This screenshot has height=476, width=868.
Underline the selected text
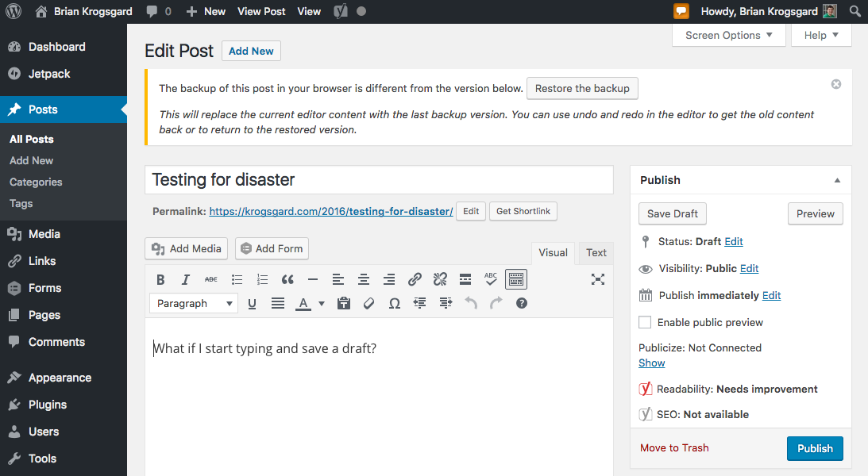click(252, 304)
